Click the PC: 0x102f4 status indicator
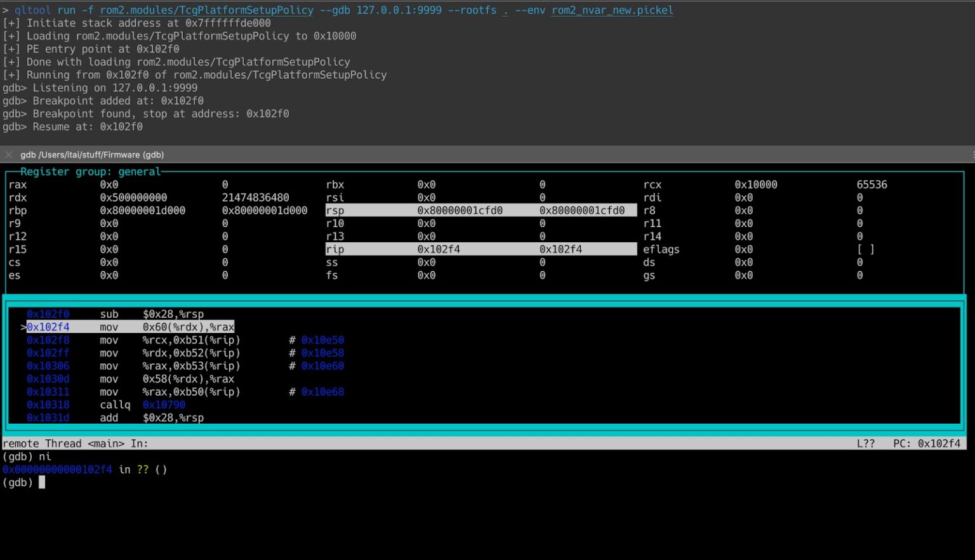This screenshot has height=560, width=975. click(926, 443)
